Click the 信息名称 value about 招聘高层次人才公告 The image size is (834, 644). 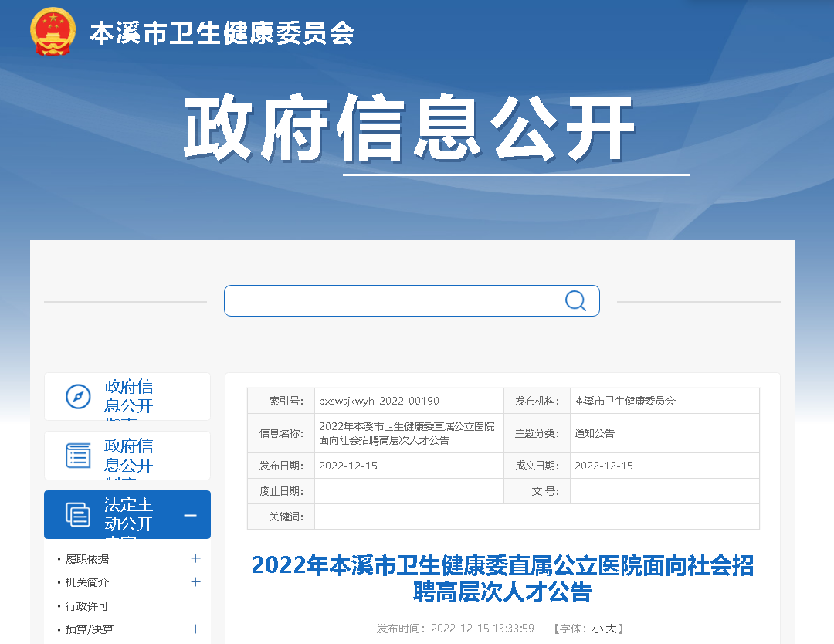(x=406, y=433)
